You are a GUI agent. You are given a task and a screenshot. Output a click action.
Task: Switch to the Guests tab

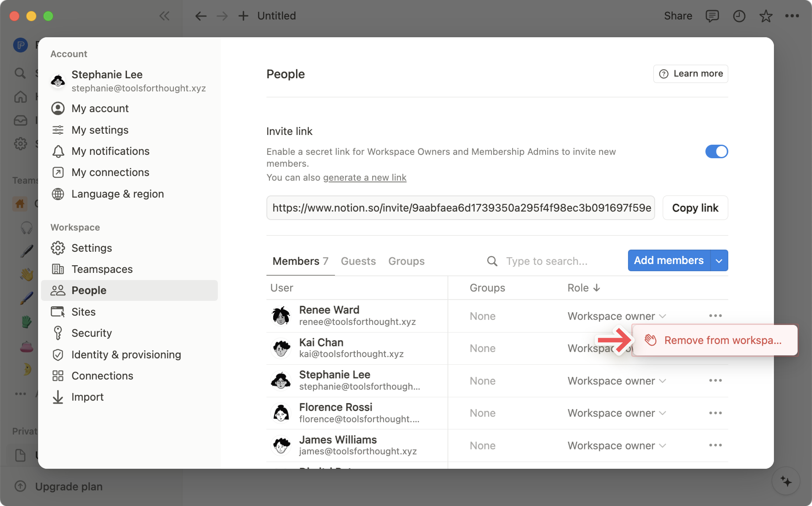[358, 261]
